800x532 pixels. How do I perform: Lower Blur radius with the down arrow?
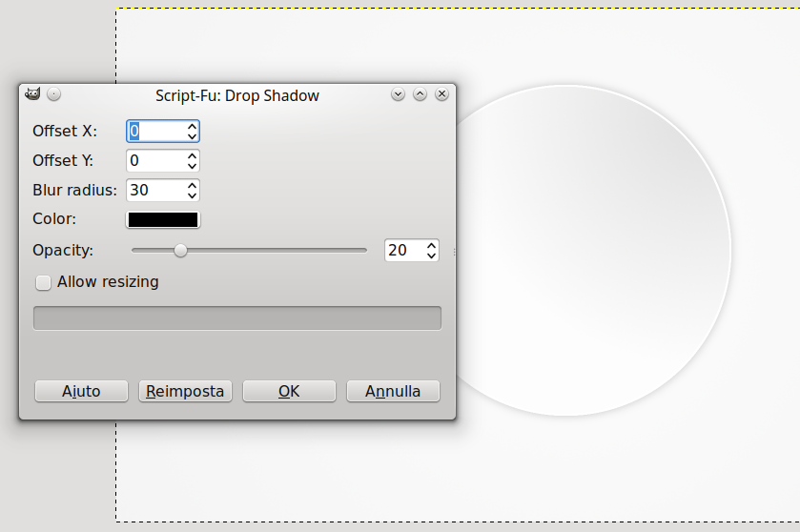tap(192, 195)
